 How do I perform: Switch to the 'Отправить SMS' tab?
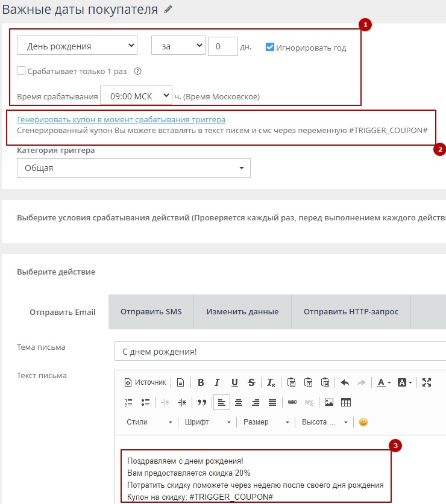click(151, 312)
